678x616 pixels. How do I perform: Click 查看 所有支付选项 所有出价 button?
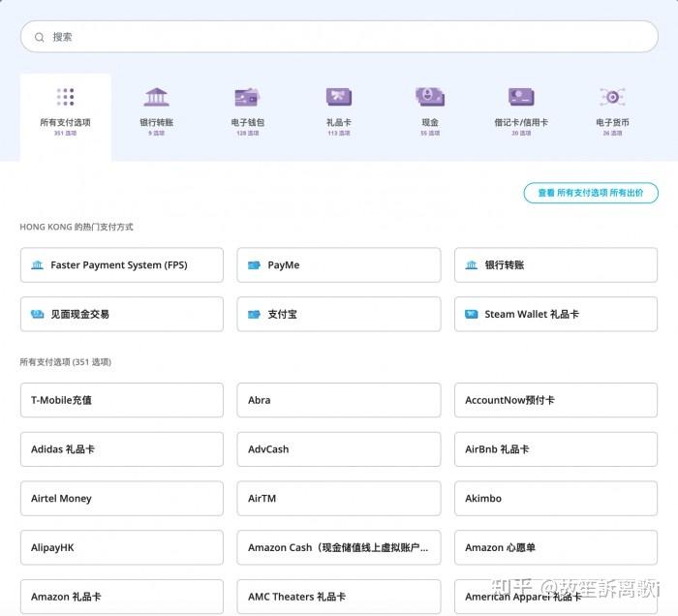click(591, 193)
